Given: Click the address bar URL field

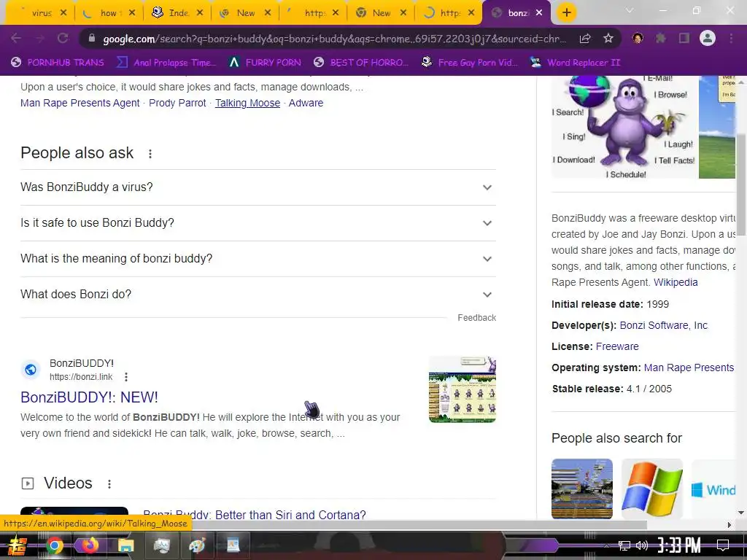Looking at the screenshot, I should click(x=333, y=39).
